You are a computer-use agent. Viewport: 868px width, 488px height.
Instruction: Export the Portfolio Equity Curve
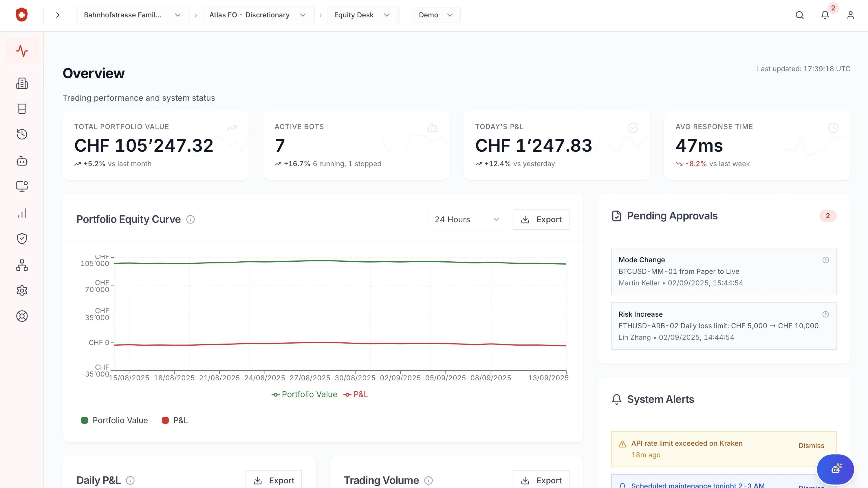[x=541, y=219]
